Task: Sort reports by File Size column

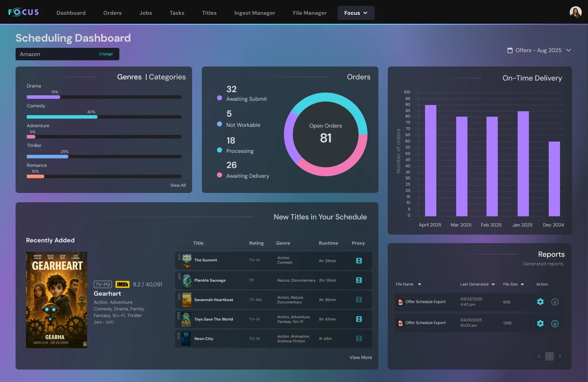Action: click(513, 284)
